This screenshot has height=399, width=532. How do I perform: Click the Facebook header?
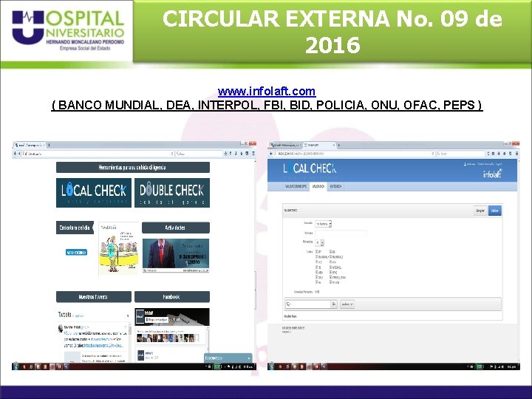coord(172,296)
